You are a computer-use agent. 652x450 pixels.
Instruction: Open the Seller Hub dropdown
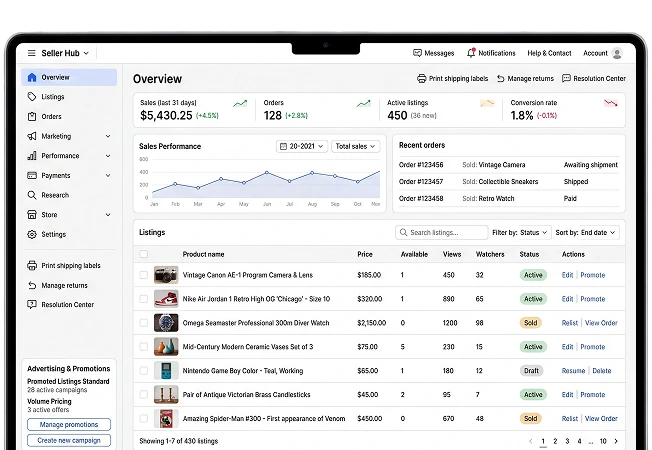click(x=65, y=53)
